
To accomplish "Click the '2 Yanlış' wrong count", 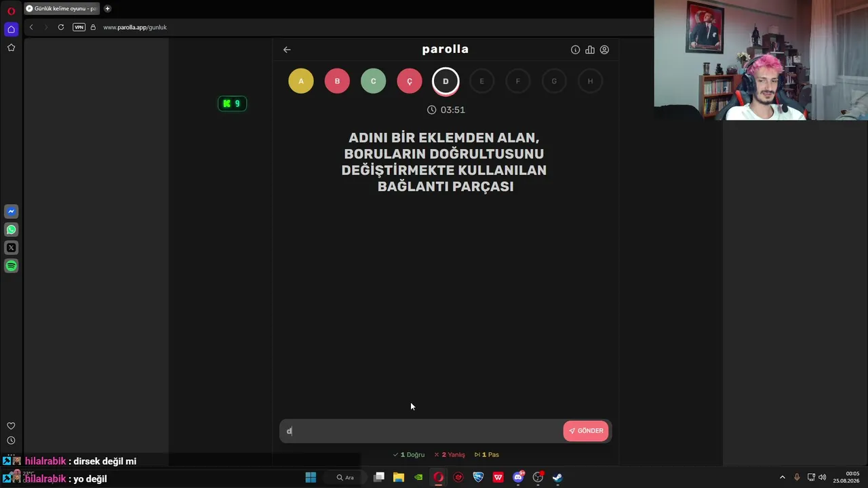I will [x=450, y=455].
